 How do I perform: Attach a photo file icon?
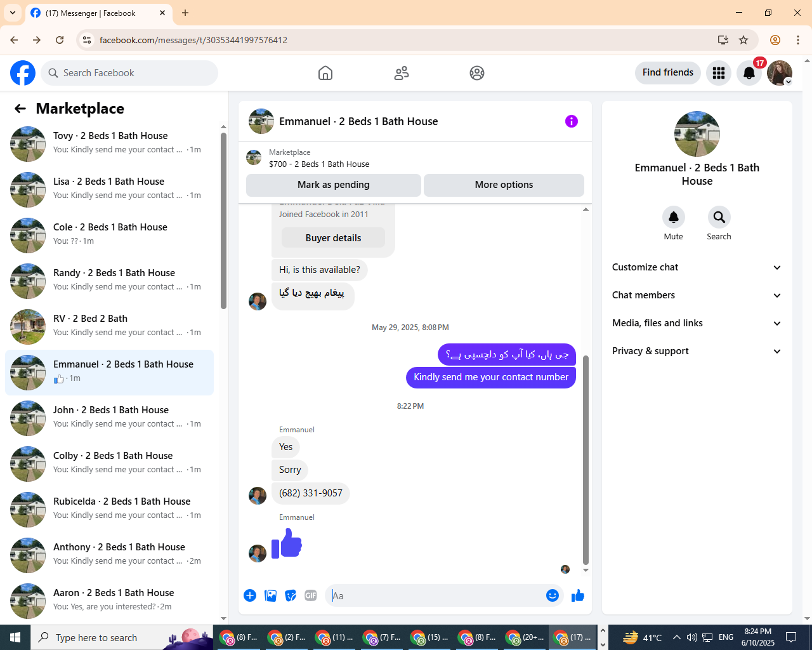270,595
